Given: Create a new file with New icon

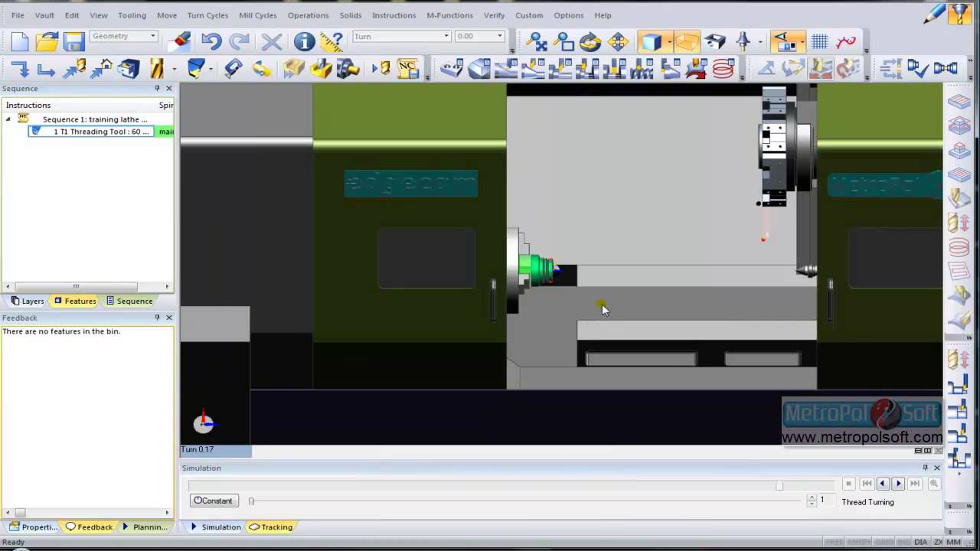Looking at the screenshot, I should 20,41.
